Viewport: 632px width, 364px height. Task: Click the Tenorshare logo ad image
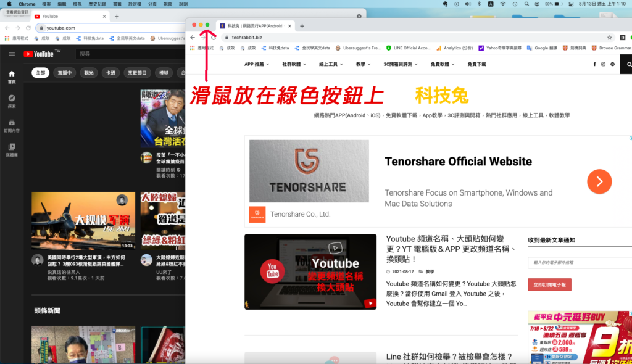(x=309, y=171)
